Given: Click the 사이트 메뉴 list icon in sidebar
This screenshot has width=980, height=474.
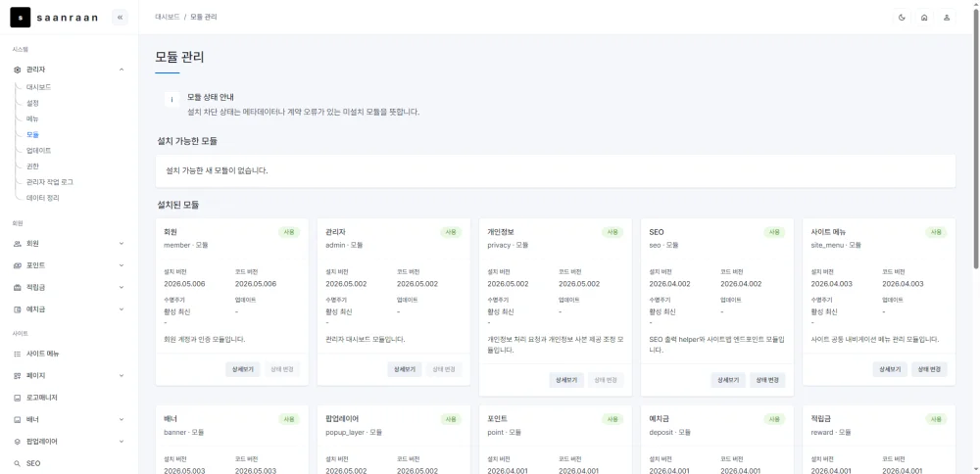Looking at the screenshot, I should pyautogui.click(x=18, y=354).
